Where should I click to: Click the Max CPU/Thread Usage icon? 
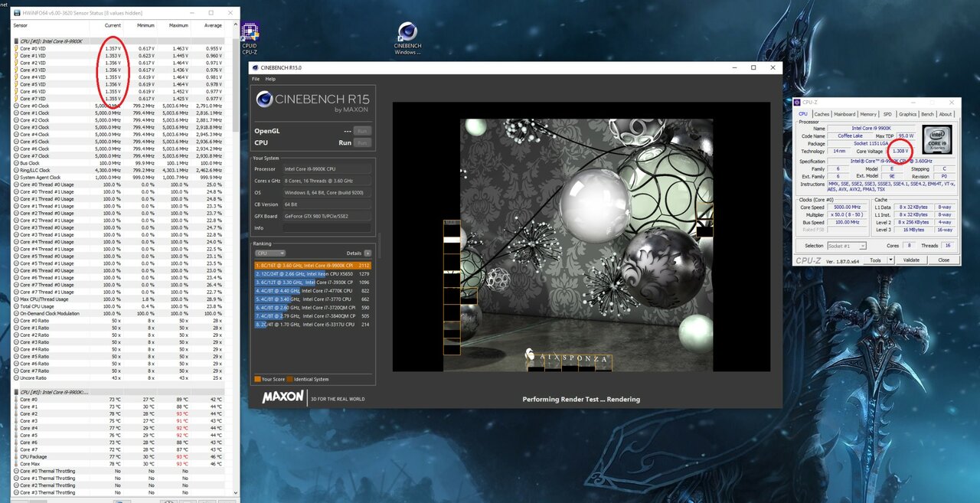15,299
